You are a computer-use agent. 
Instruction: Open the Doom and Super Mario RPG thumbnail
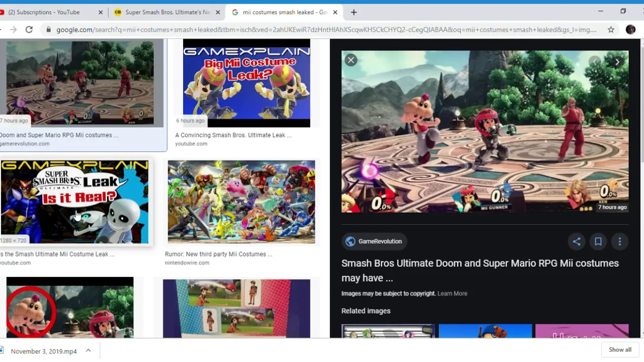(x=80, y=83)
